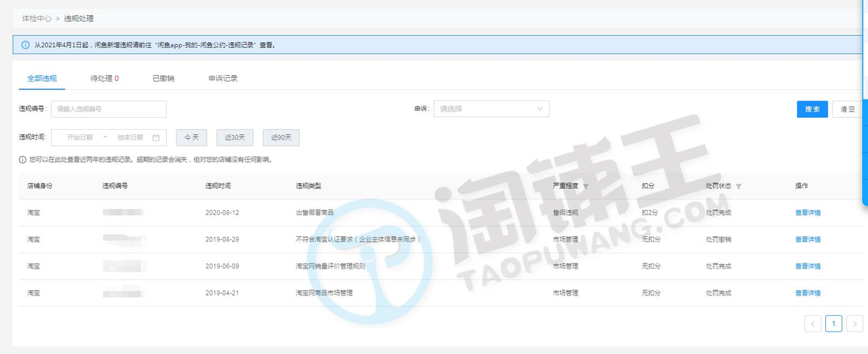Go to the next page with the right arrow
Image resolution: width=868 pixels, height=354 pixels.
(x=854, y=323)
